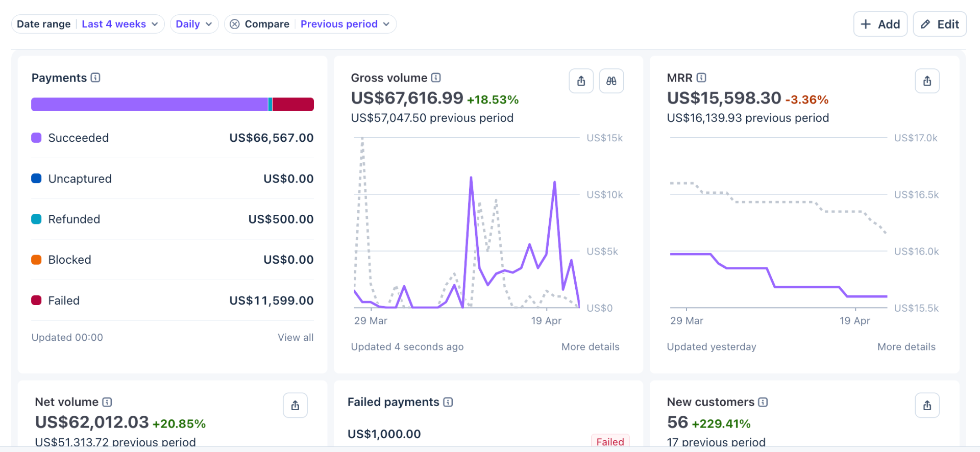Click Updated 4 seconds ago text
Viewport: 980px width, 452px height.
(x=407, y=347)
